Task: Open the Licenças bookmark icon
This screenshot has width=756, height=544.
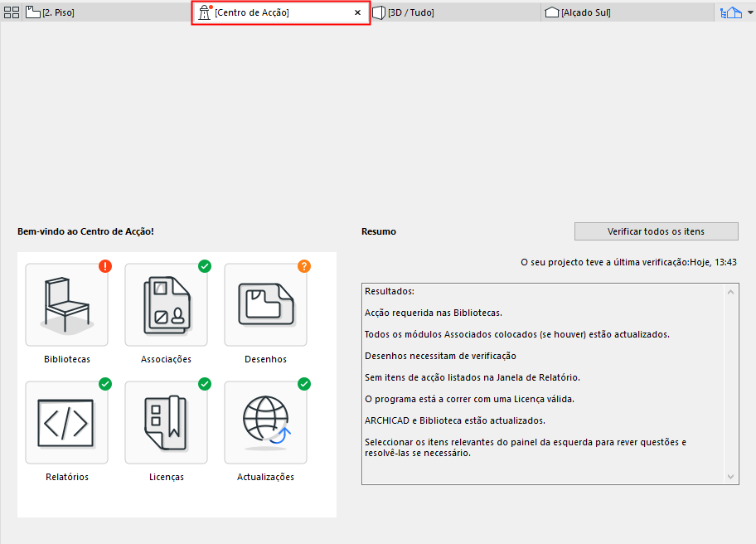Action: [167, 422]
